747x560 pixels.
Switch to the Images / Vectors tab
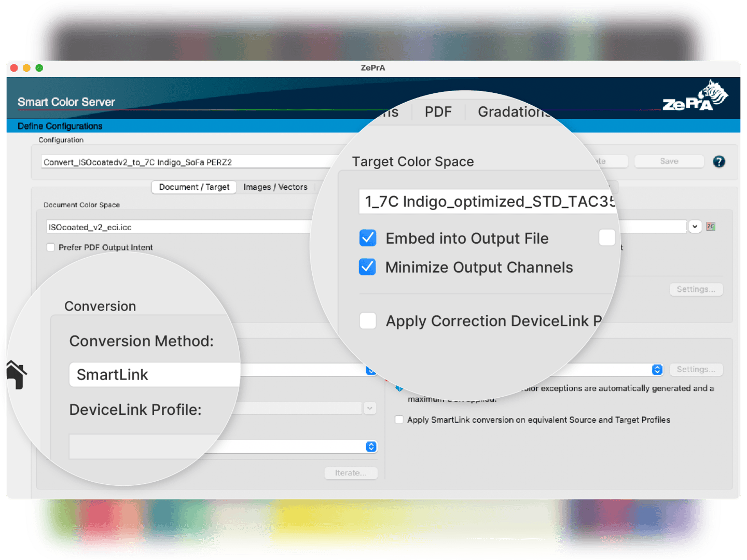275,187
